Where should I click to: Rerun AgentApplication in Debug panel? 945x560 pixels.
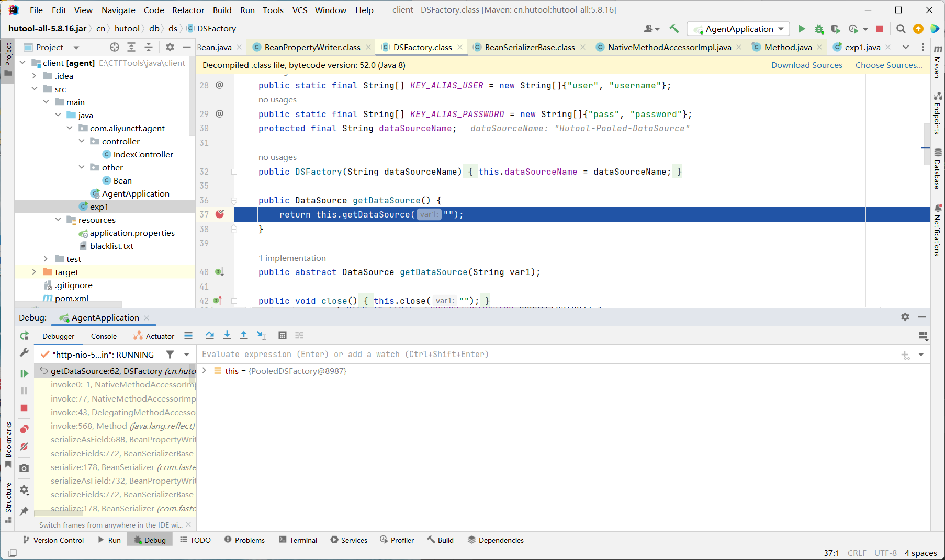tap(24, 336)
